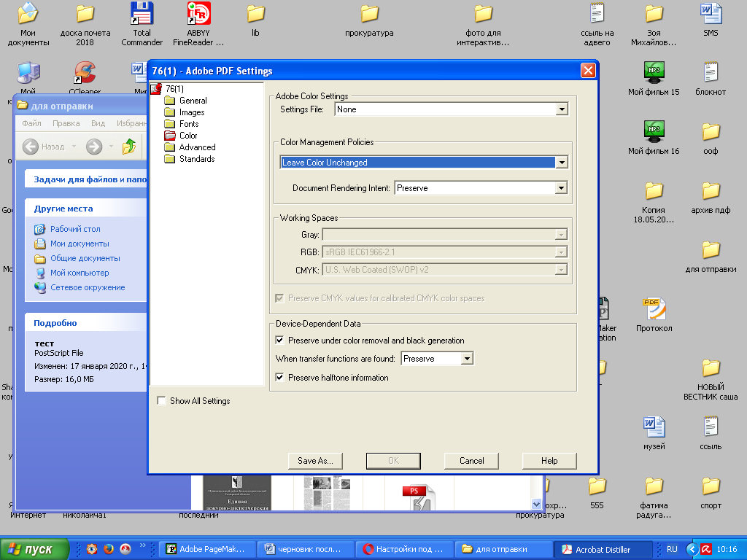Viewport: 747px width, 560px height.
Task: Switch to Adobe PageMaker taskbar button
Action: (x=206, y=550)
